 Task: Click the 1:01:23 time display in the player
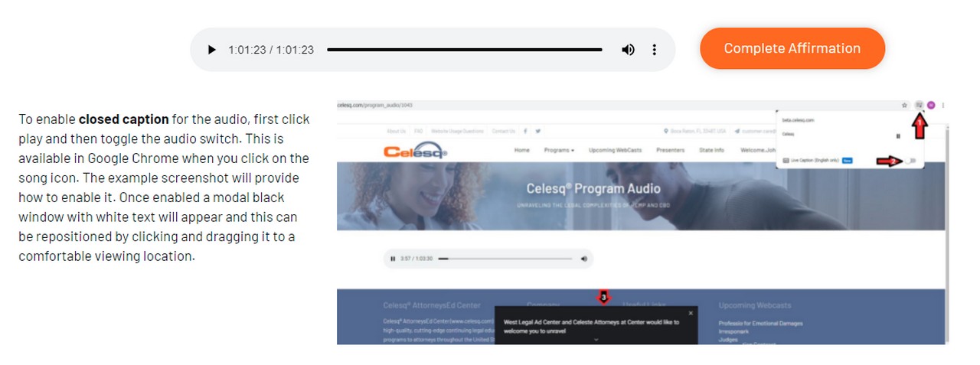(271, 50)
